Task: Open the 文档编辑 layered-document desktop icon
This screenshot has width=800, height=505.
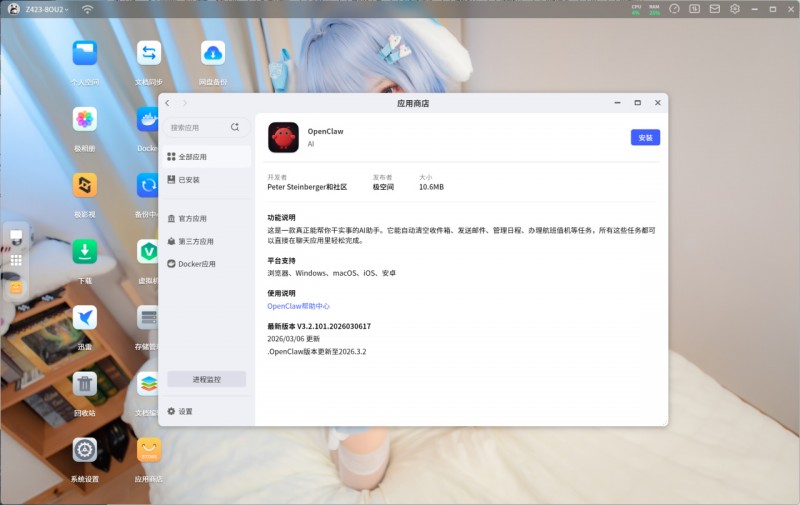Action: 147,384
